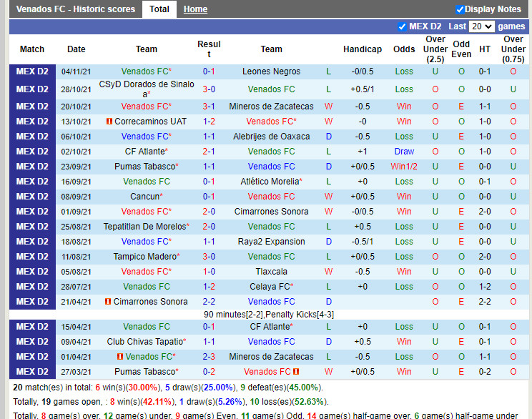This screenshot has width=532, height=419.
Task: Open the Raya2 Expansion team link
Action: point(271,242)
